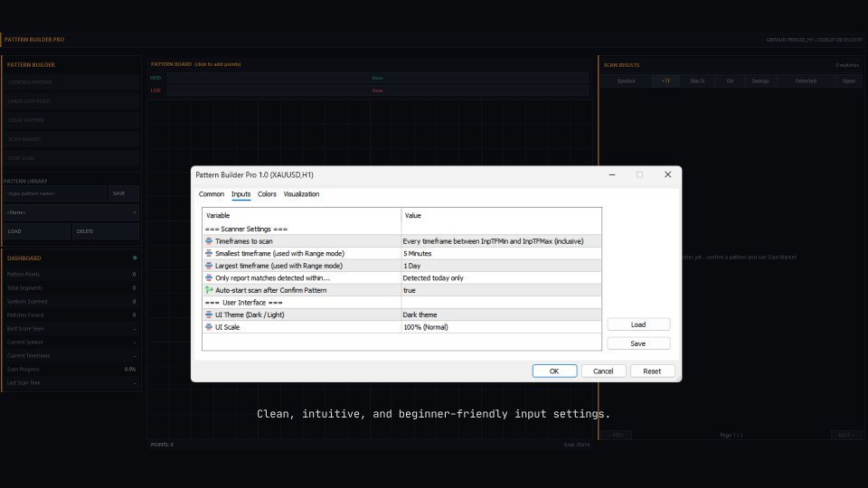
Task: Confirm settings with the OK button
Action: (x=554, y=371)
